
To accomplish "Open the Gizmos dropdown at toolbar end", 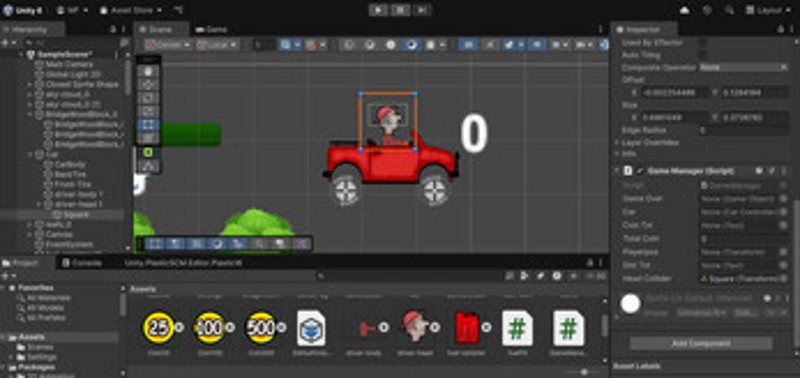I will pyautogui.click(x=604, y=45).
